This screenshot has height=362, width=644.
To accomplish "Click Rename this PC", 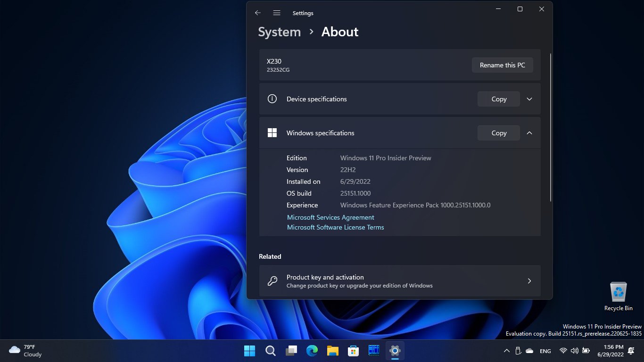I will 503,65.
